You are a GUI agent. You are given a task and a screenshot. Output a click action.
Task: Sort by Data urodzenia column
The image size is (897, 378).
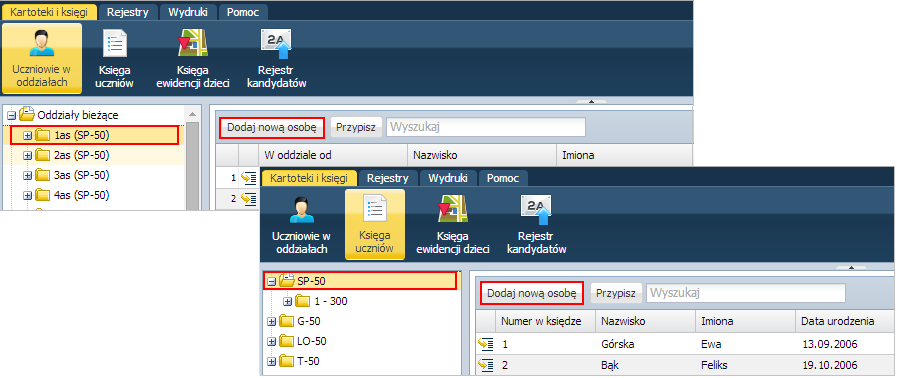tap(844, 321)
